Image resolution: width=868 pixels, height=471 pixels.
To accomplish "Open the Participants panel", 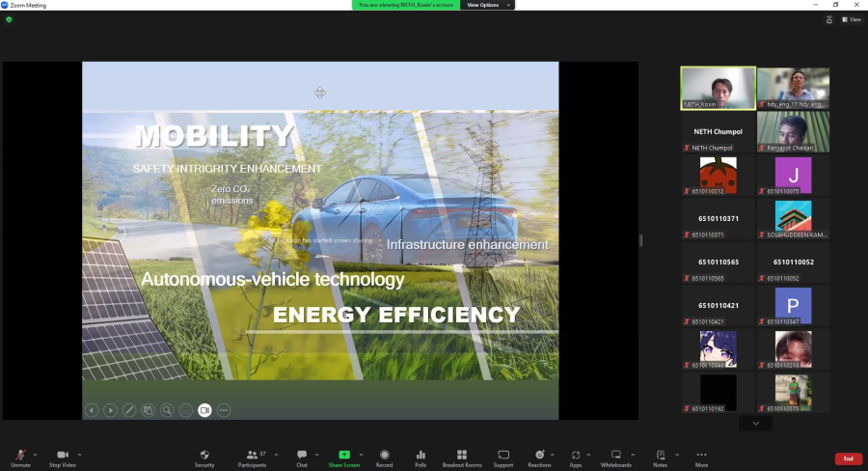I will (x=252, y=455).
